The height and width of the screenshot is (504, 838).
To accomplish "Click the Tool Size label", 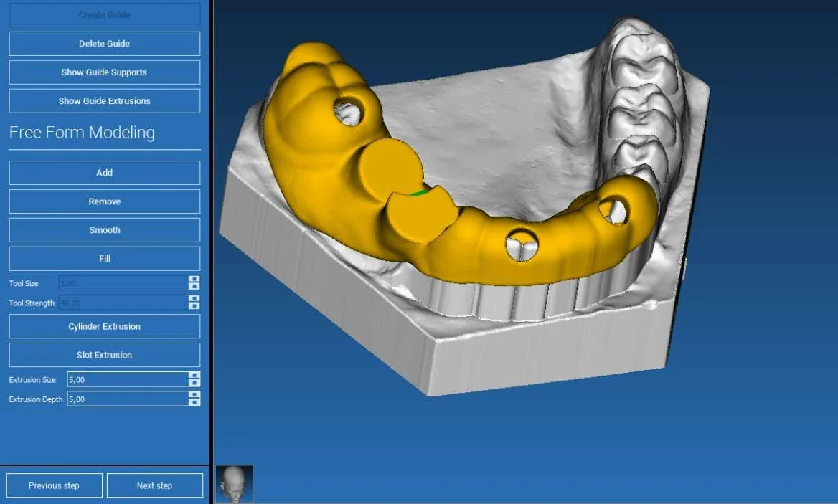I will pos(24,283).
